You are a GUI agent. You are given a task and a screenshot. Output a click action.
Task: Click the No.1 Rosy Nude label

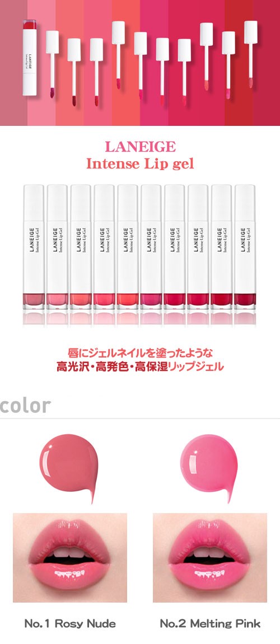[70, 623]
